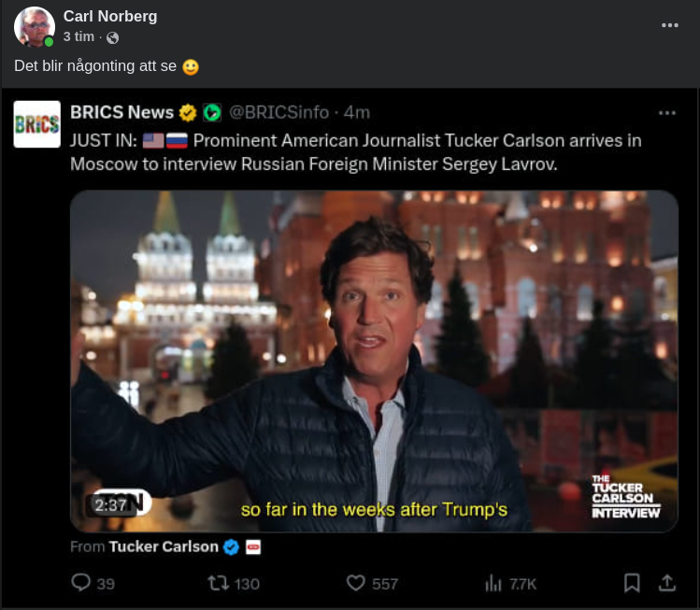Viewport: 700px width, 610px height.
Task: Click Carl Norberg's profile picture
Action: pyautogui.click(x=35, y=26)
